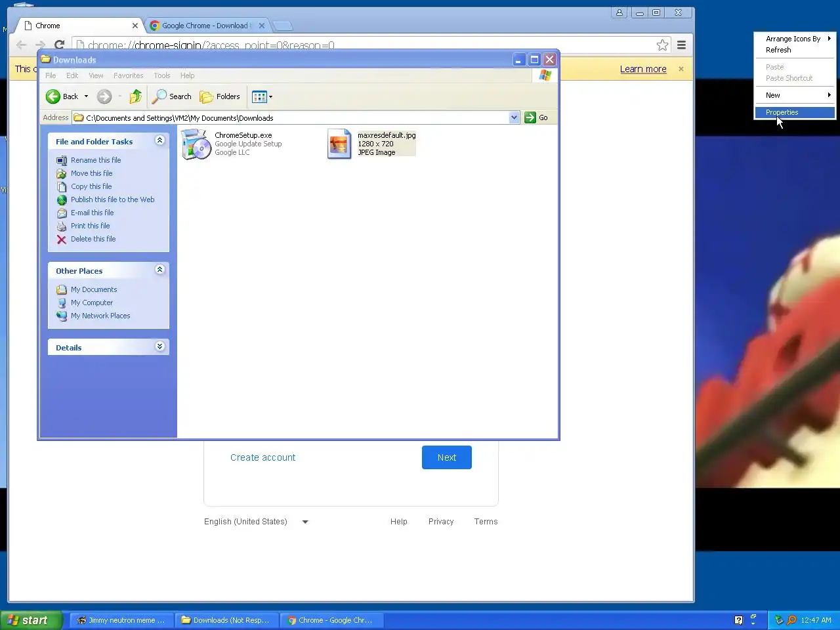This screenshot has height=630, width=840.
Task: Click Publish this file to the Web
Action: [112, 199]
